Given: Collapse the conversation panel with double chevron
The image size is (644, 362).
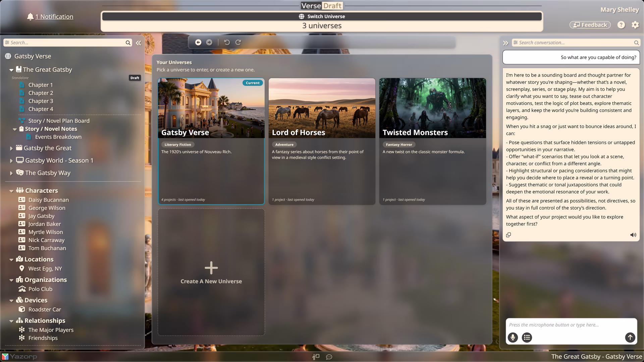Looking at the screenshot, I should 505,43.
